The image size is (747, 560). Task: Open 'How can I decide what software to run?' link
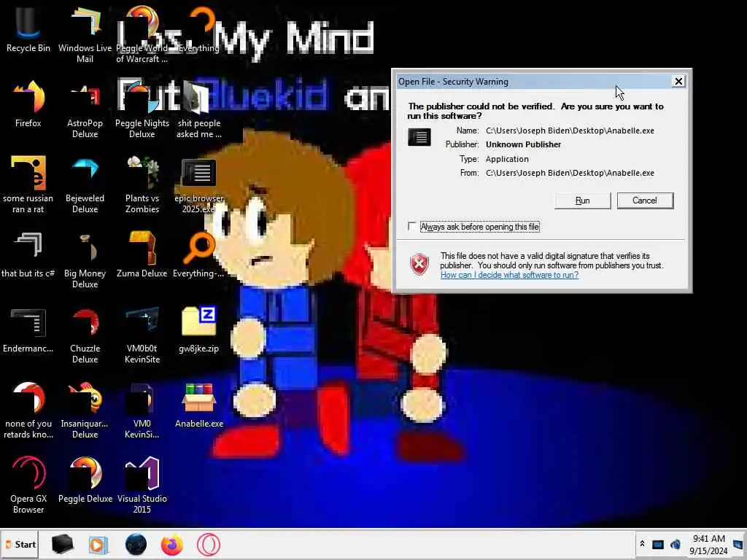point(509,275)
